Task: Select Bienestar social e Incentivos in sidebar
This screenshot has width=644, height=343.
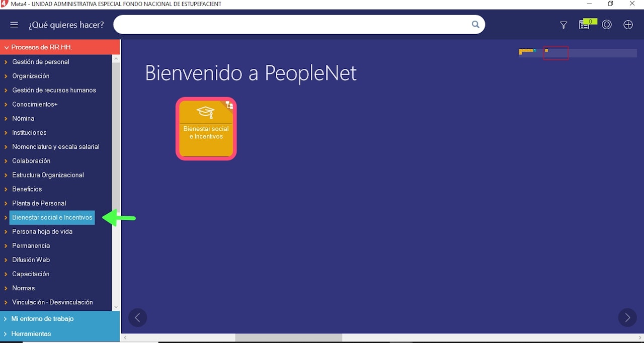Action: (x=52, y=217)
